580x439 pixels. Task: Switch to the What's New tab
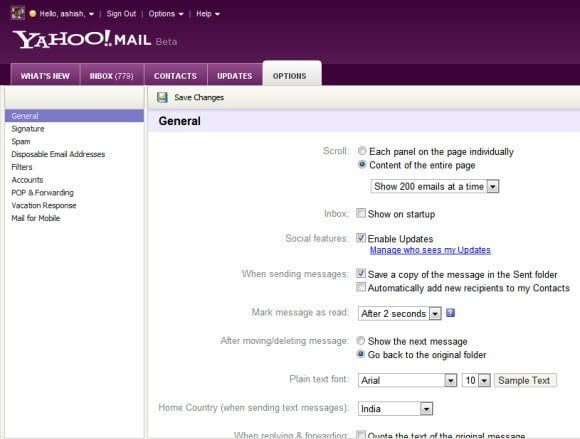coord(45,75)
